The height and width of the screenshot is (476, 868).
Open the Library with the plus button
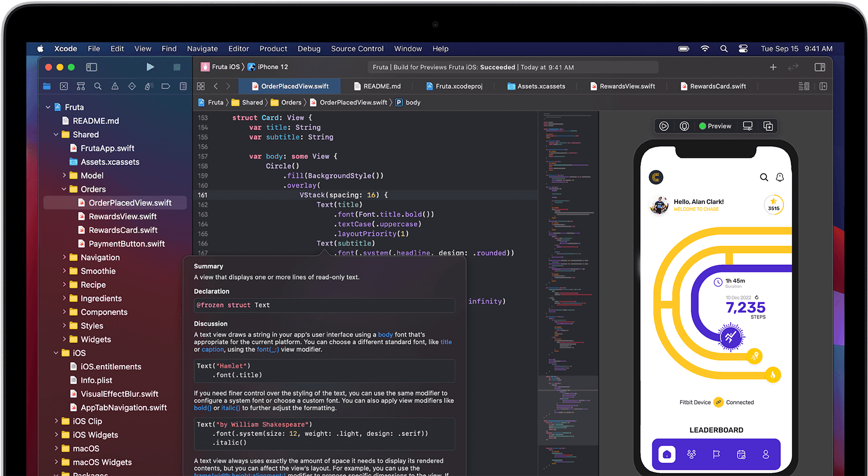click(773, 67)
